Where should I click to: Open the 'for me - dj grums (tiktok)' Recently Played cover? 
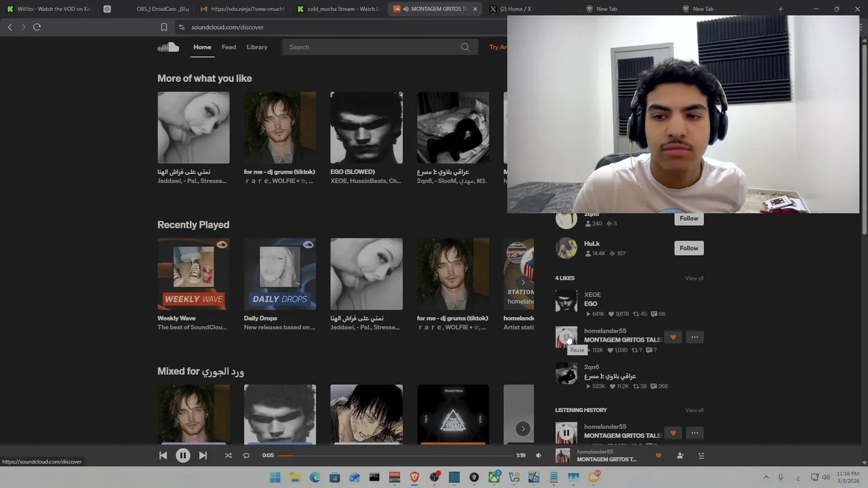pyautogui.click(x=452, y=274)
